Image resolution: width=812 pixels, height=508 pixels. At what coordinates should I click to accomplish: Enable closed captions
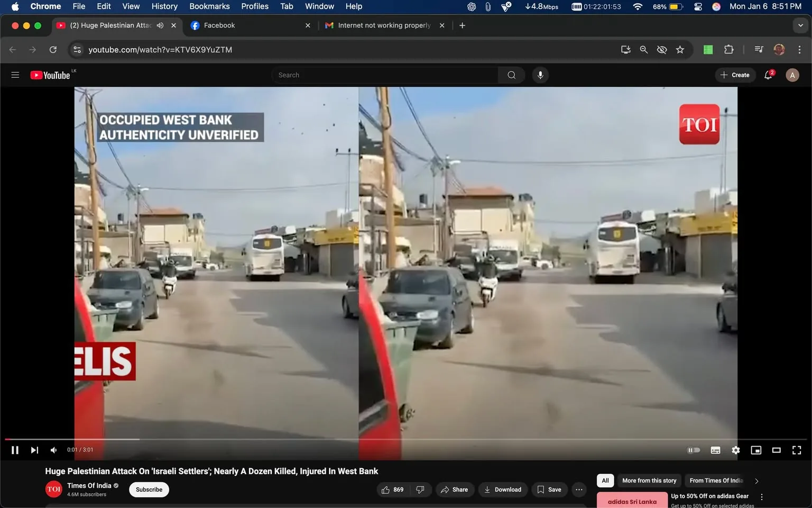(715, 450)
